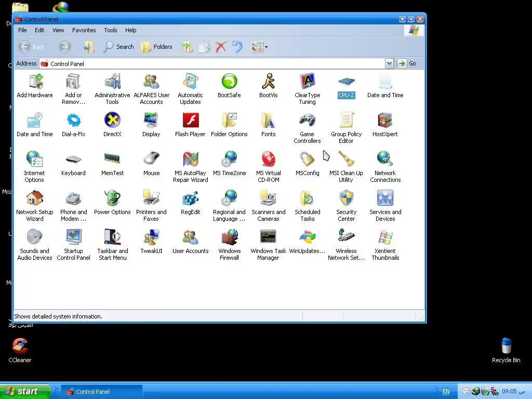Open Security Center icon
Viewport: 532px width, 399px height.
(346, 206)
